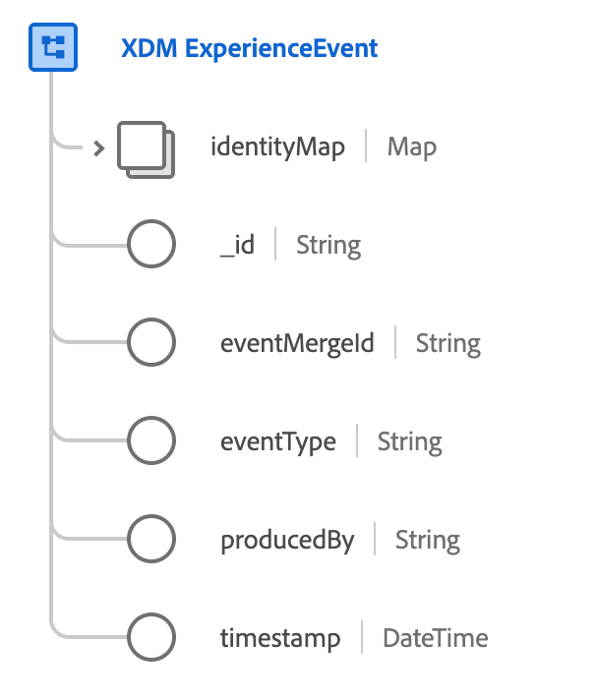Click the Map data type label
Screen dimensions: 596x700
pyautogui.click(x=412, y=147)
